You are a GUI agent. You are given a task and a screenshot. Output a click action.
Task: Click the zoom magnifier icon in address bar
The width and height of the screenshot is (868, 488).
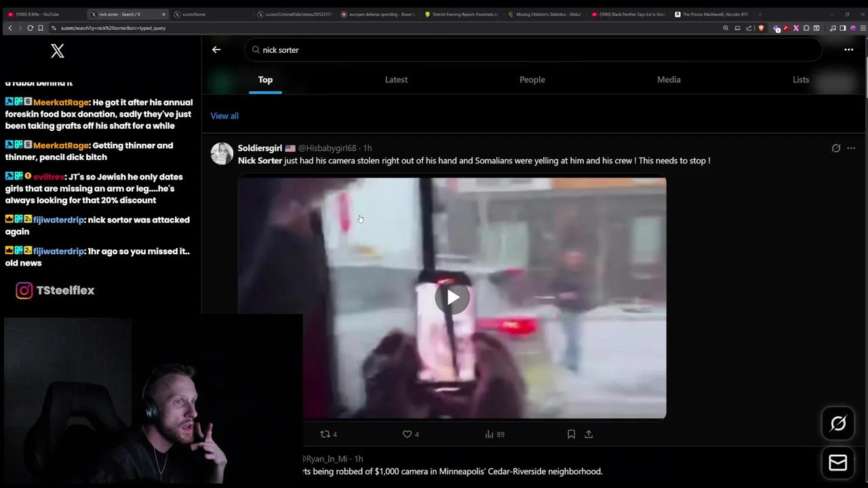point(726,28)
